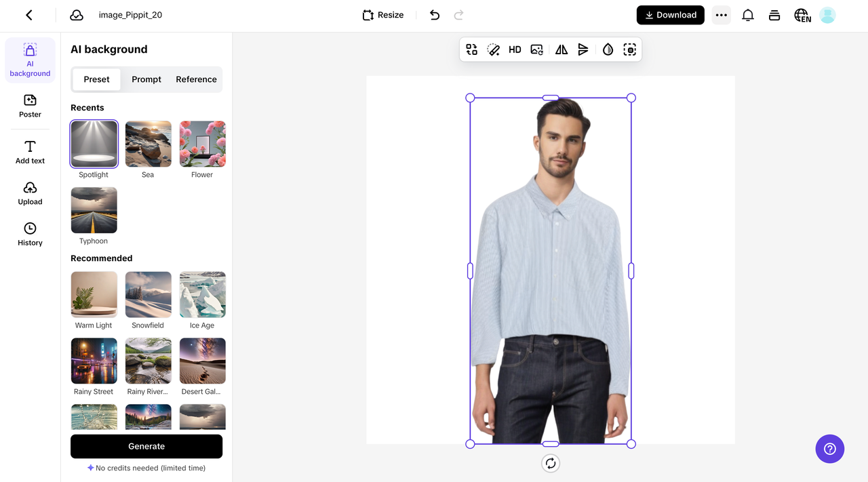Click the HD upscale icon
868x482 pixels.
pyautogui.click(x=515, y=49)
